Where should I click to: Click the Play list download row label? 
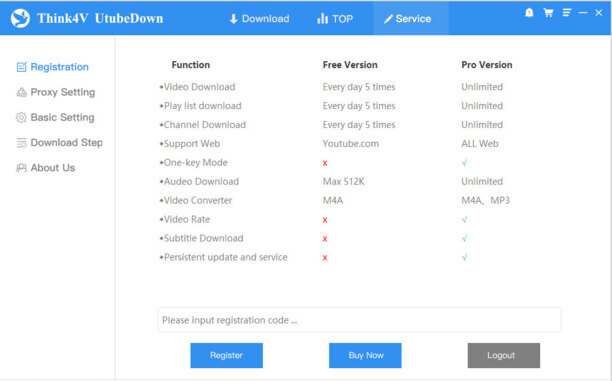[200, 106]
